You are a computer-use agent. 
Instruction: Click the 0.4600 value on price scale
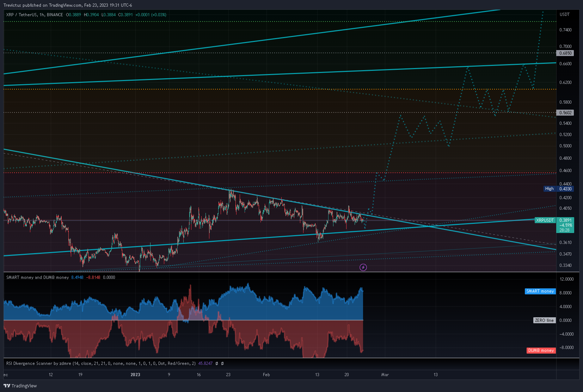coord(565,171)
